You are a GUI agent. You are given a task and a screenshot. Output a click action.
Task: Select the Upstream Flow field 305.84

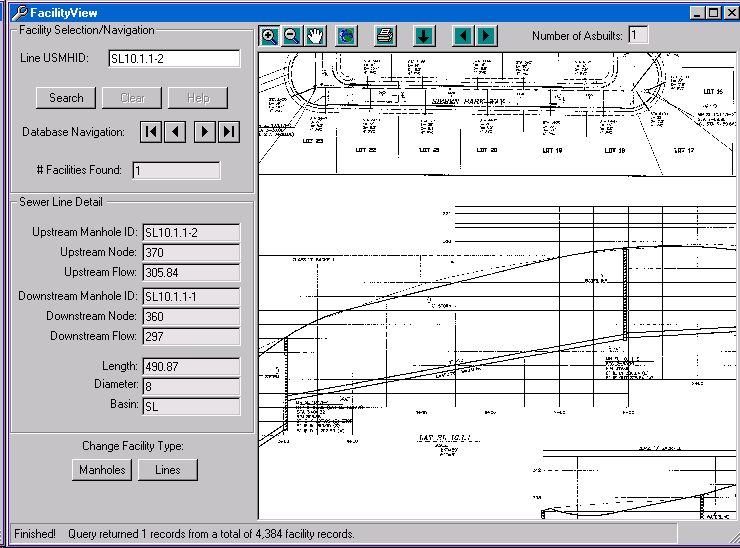[191, 272]
